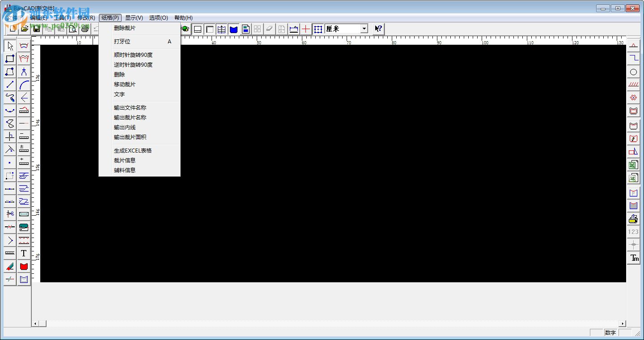The height and width of the screenshot is (340, 644).
Task: Select the blue arc tool
Action: tap(24, 85)
